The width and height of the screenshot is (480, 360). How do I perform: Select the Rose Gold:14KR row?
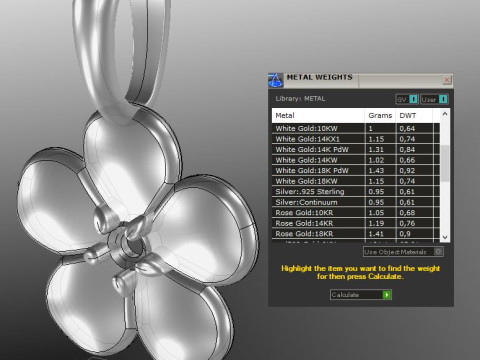pos(356,223)
